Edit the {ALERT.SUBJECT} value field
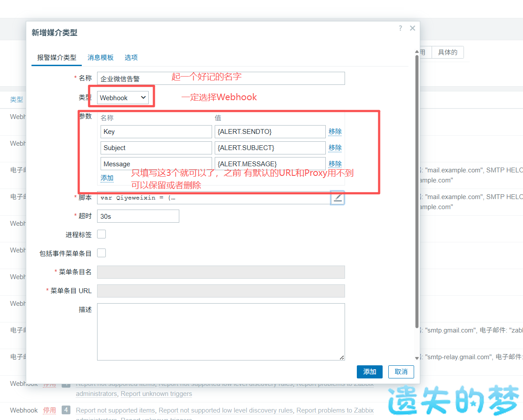523x420 pixels. (270, 148)
